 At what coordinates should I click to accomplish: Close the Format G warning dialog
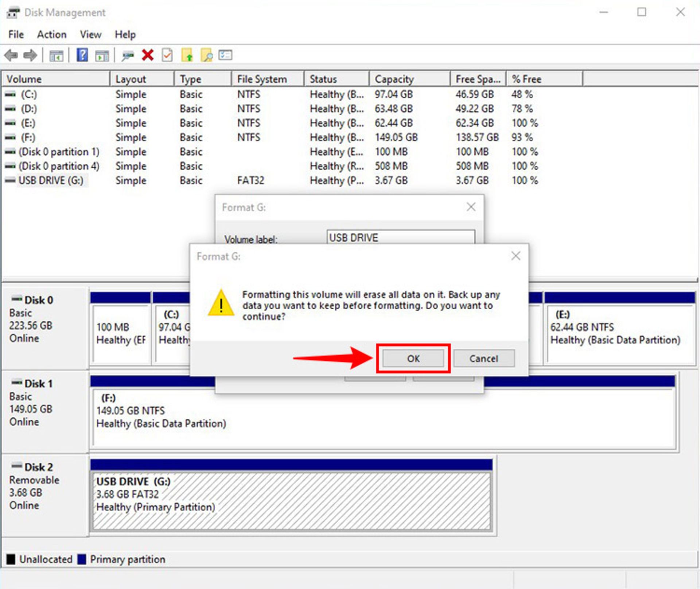point(516,256)
